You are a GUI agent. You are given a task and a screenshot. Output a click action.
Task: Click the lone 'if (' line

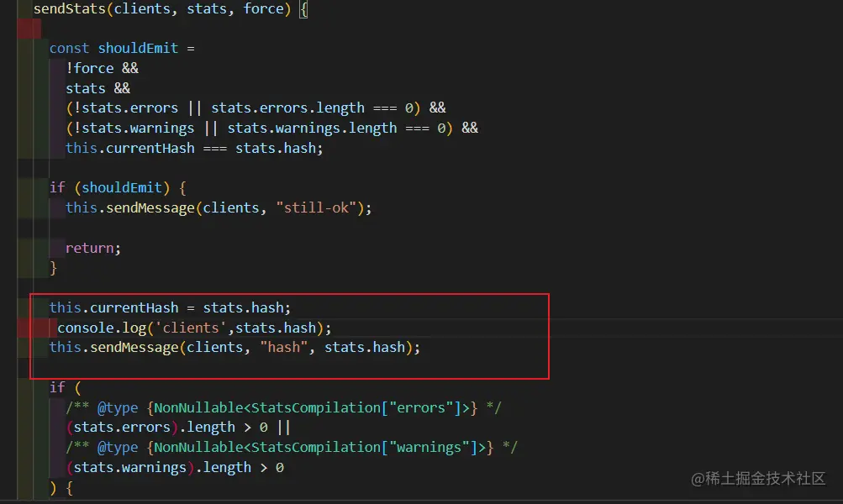[x=65, y=387]
